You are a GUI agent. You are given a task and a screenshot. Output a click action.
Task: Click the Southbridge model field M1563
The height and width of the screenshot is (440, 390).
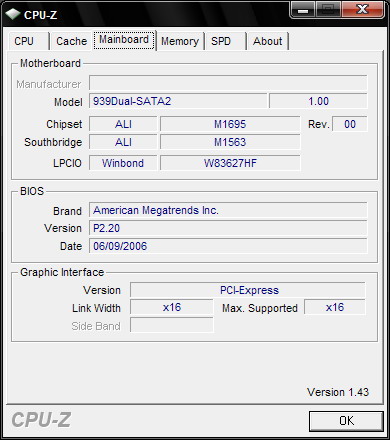point(230,142)
